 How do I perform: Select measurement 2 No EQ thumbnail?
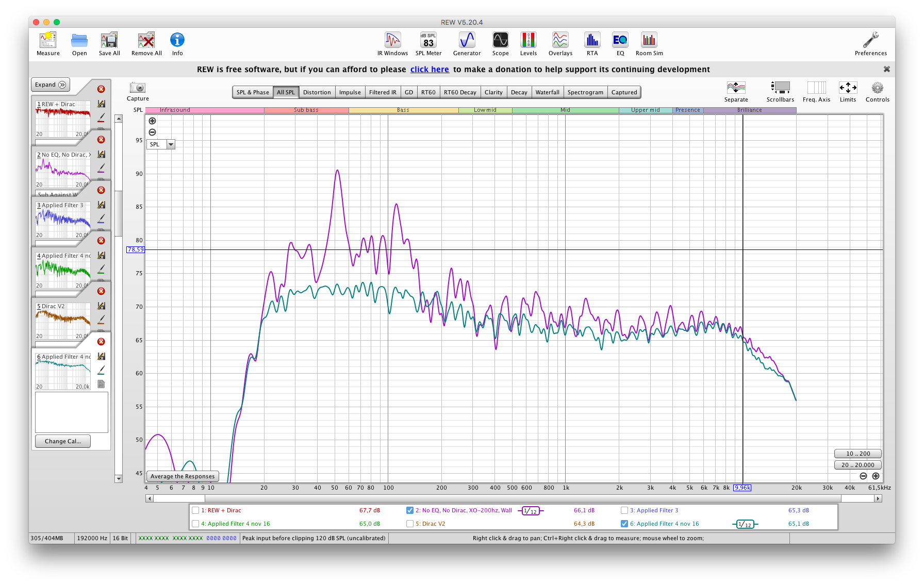pos(63,169)
